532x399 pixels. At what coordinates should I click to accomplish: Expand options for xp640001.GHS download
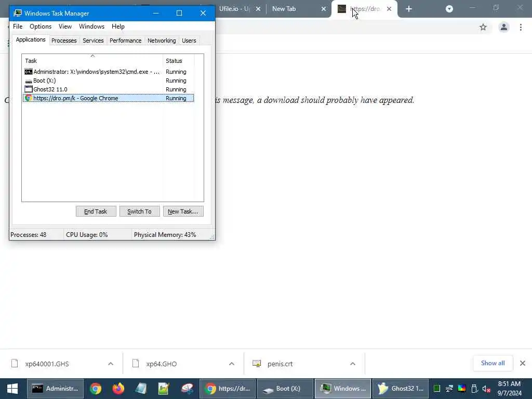coord(111,364)
